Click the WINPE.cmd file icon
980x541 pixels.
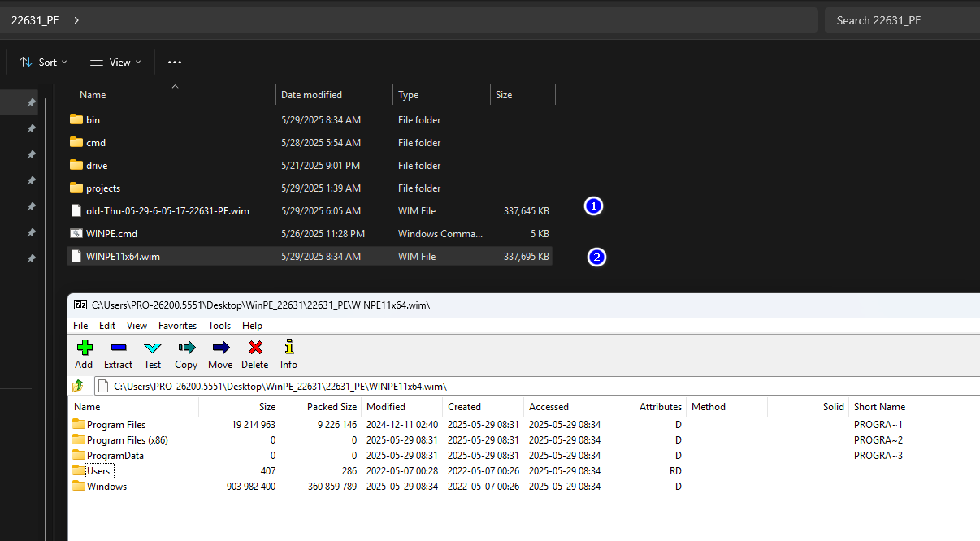(x=76, y=233)
